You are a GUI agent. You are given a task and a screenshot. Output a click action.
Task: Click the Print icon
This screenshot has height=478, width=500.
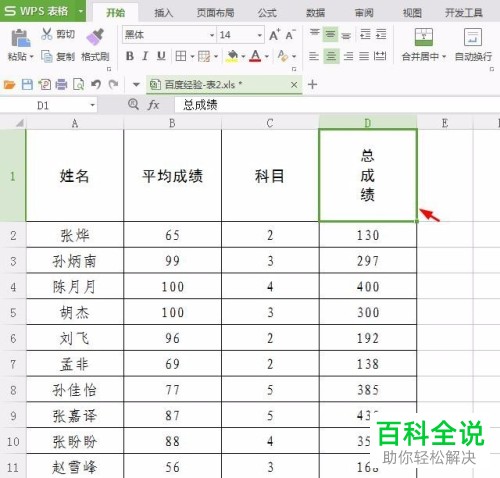61,85
